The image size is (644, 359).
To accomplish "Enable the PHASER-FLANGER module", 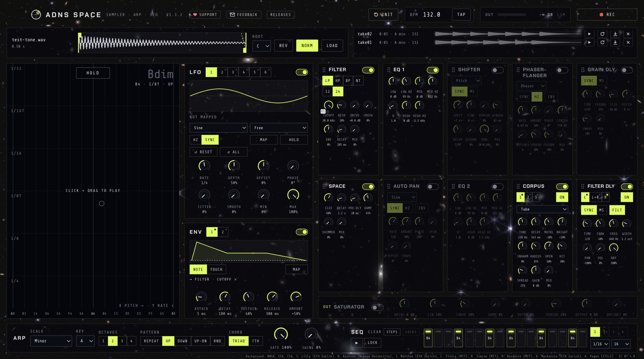I will pyautogui.click(x=562, y=70).
